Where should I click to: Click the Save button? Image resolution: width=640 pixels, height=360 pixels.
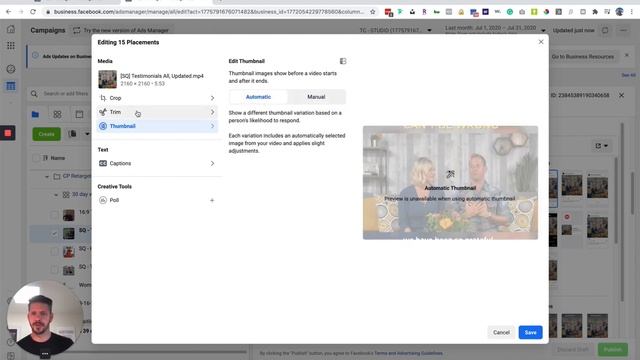click(530, 332)
